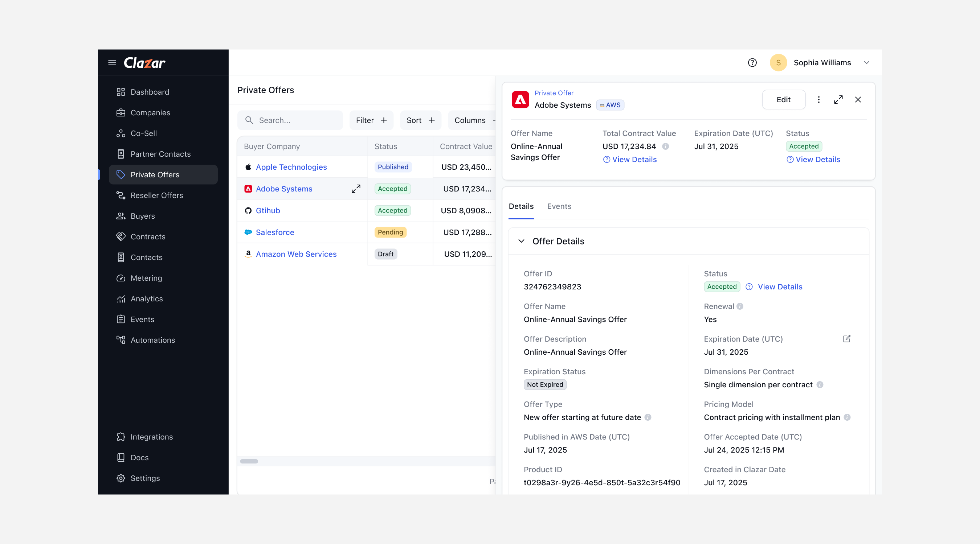The width and height of the screenshot is (980, 544).
Task: Open the Amazon Web Services offer
Action: (296, 254)
